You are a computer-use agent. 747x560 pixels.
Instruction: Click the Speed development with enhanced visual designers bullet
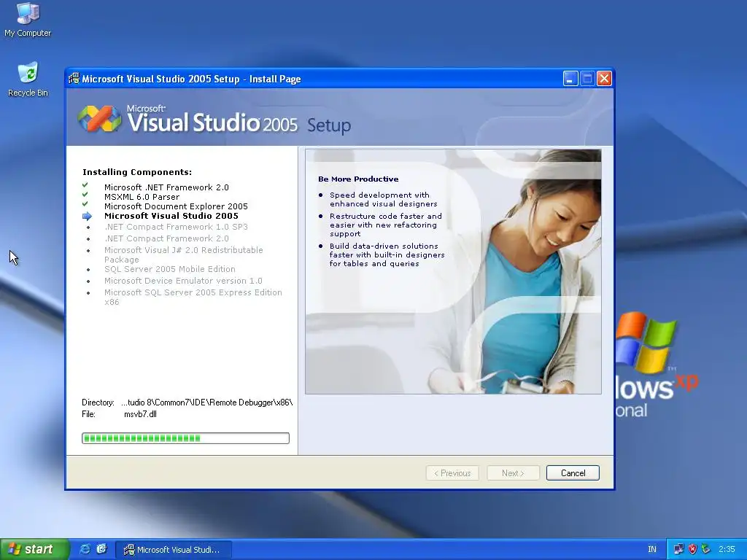(383, 200)
